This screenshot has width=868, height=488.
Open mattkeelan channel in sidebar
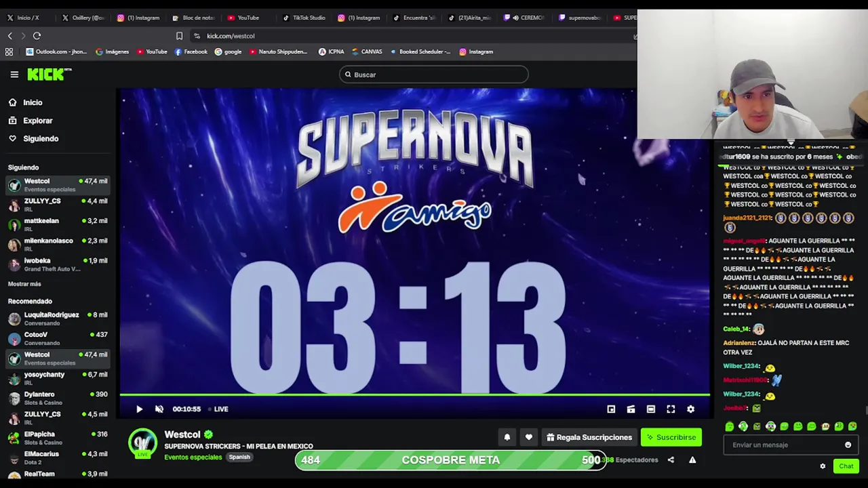tap(58, 224)
